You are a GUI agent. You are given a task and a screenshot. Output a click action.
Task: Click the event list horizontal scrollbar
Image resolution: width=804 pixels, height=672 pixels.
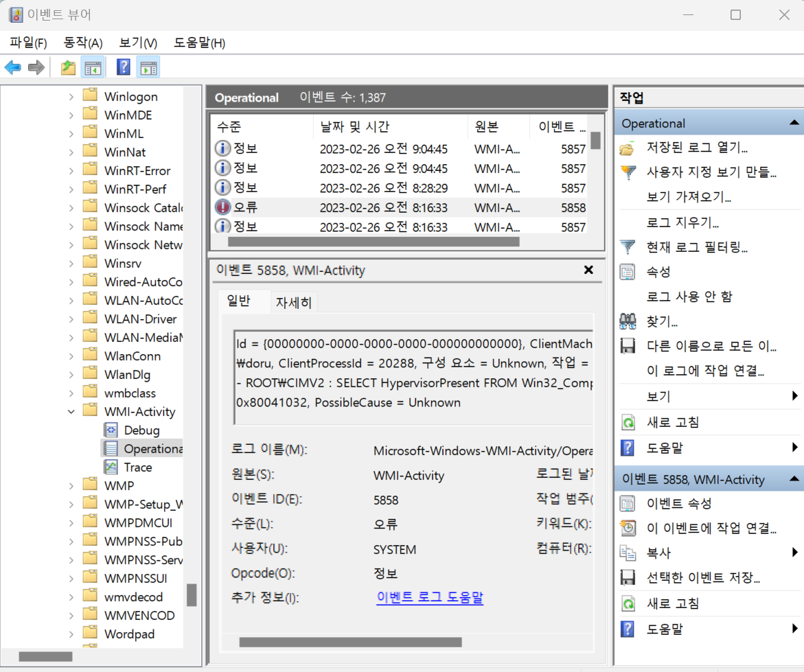(374, 242)
